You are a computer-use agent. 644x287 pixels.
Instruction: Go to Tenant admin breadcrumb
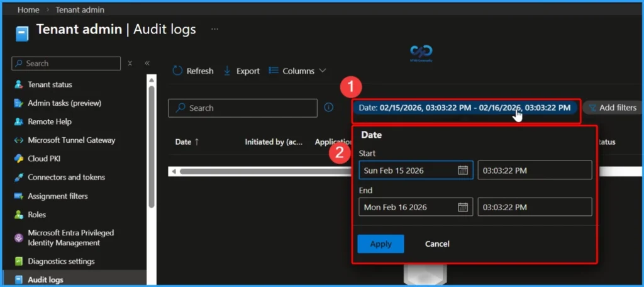click(x=80, y=9)
